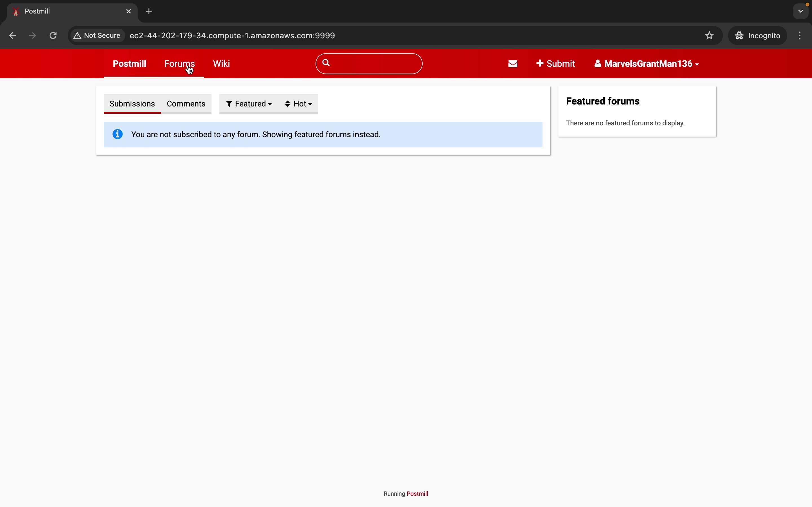Click the Postmill home logo link
This screenshot has height=507, width=812.
(x=129, y=64)
